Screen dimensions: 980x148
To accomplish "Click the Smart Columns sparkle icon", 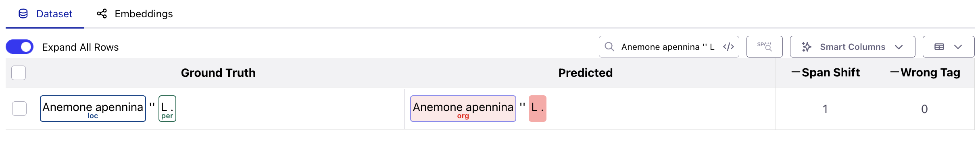I will click(807, 47).
